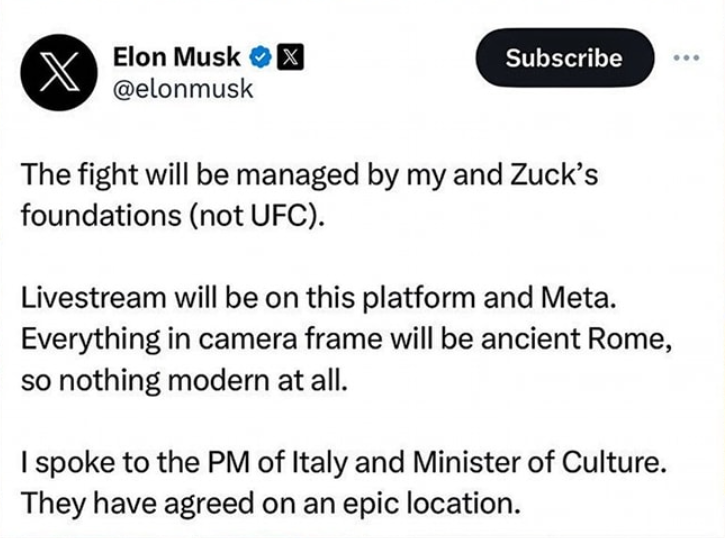Click the 'epic location' closing sentence
The width and height of the screenshot is (725, 538).
pyautogui.click(x=270, y=504)
